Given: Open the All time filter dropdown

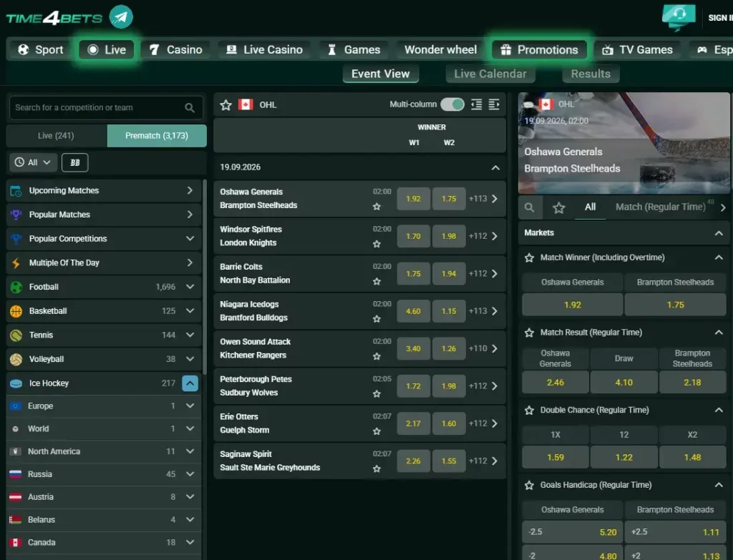Looking at the screenshot, I should coord(33,162).
